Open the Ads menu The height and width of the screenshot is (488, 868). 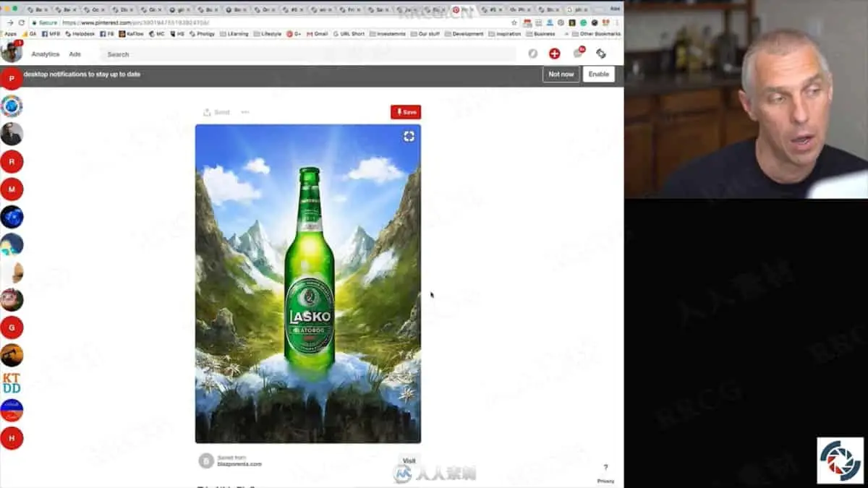(x=75, y=54)
